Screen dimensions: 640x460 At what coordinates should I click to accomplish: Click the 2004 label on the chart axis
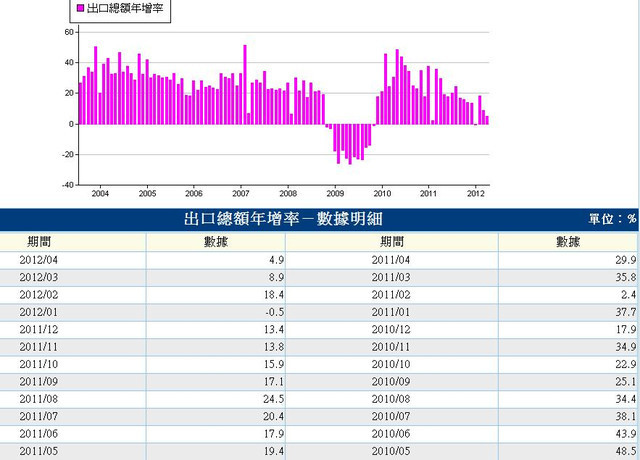tap(100, 193)
